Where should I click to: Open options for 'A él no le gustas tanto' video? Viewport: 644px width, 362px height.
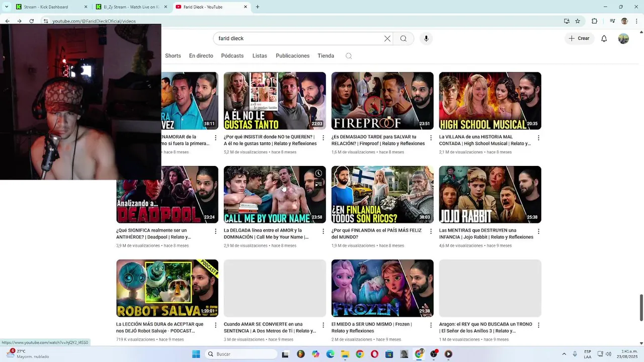click(x=323, y=138)
